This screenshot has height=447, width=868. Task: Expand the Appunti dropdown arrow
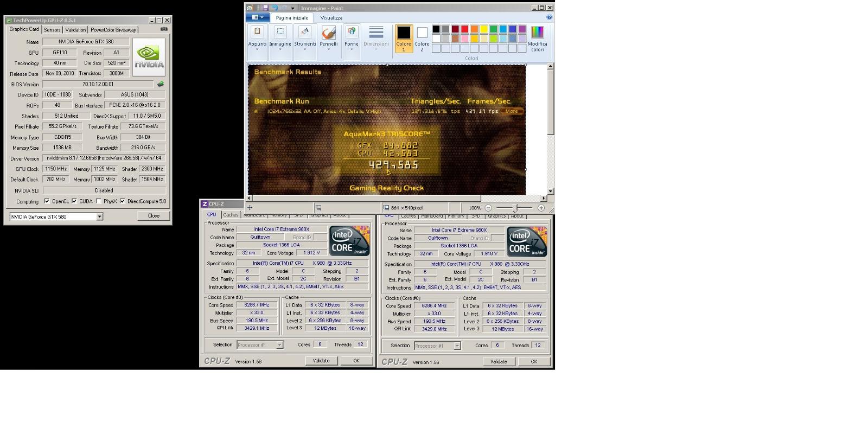(x=257, y=50)
